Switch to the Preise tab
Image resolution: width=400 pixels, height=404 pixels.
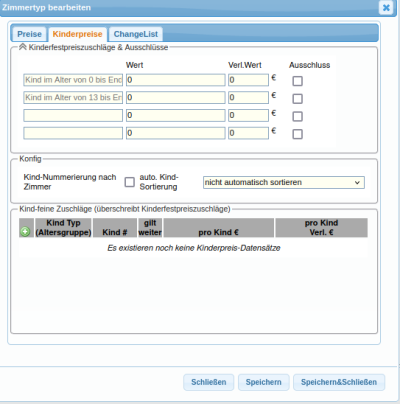click(29, 34)
